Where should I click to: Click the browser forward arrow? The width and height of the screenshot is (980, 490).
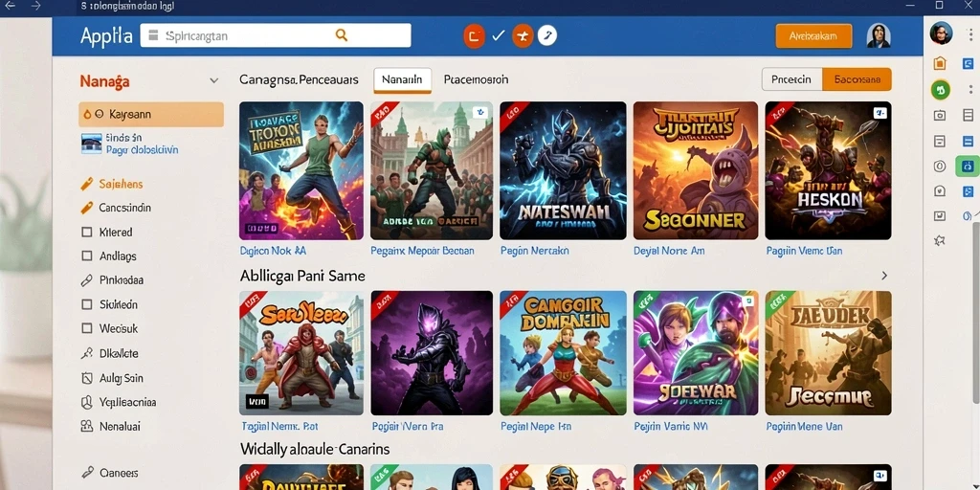35,6
